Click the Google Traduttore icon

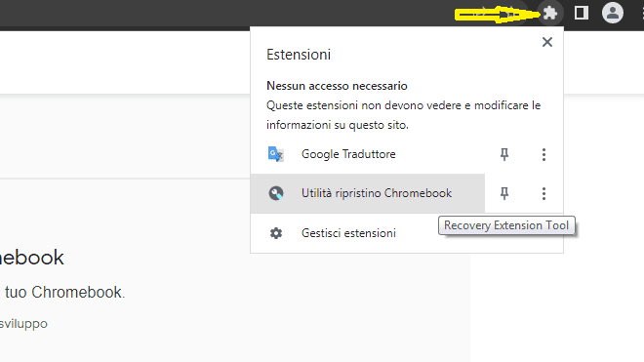click(275, 154)
